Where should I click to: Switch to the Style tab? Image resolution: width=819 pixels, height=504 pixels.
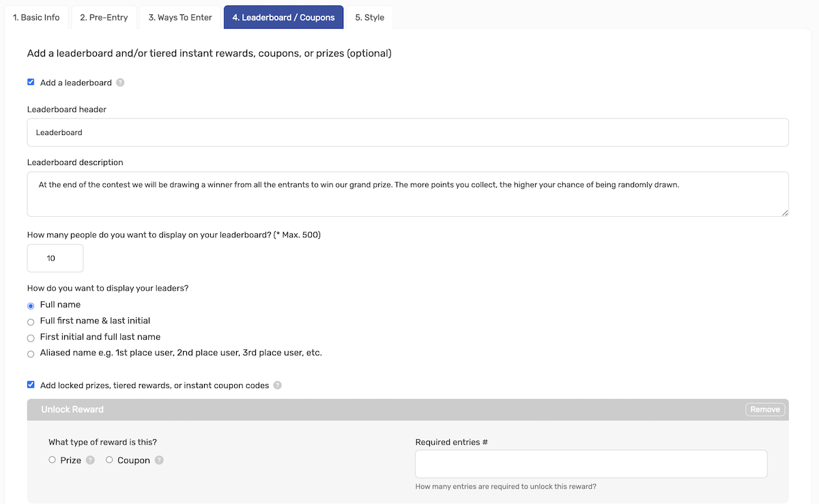(370, 17)
